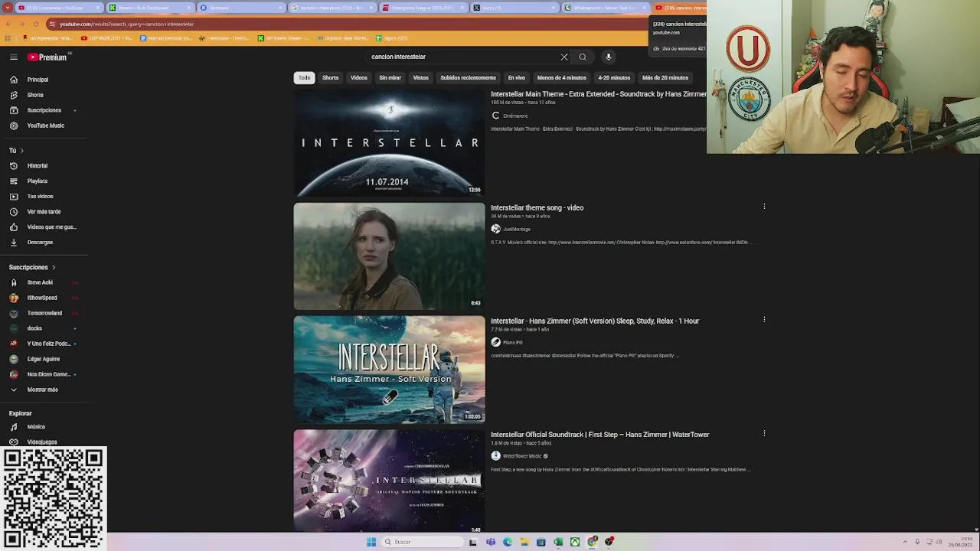The width and height of the screenshot is (980, 551).
Task: Select the Sin mirar filter chip
Action: coord(390,77)
